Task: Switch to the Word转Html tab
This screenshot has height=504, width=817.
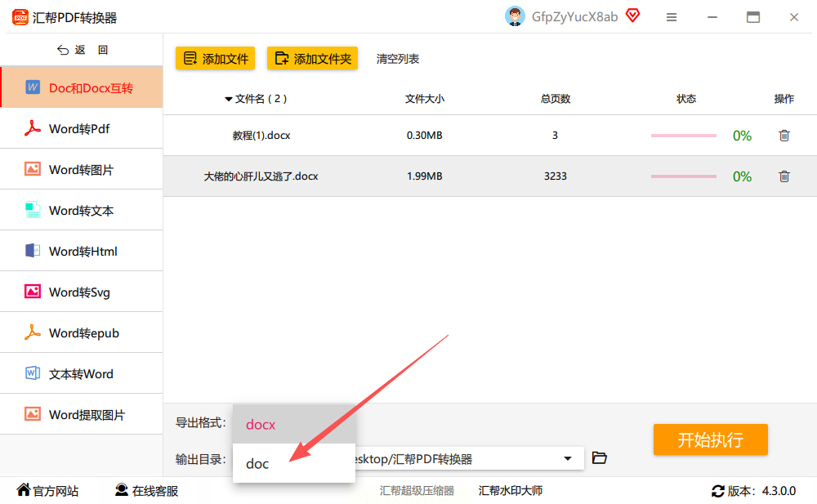Action: [x=81, y=251]
